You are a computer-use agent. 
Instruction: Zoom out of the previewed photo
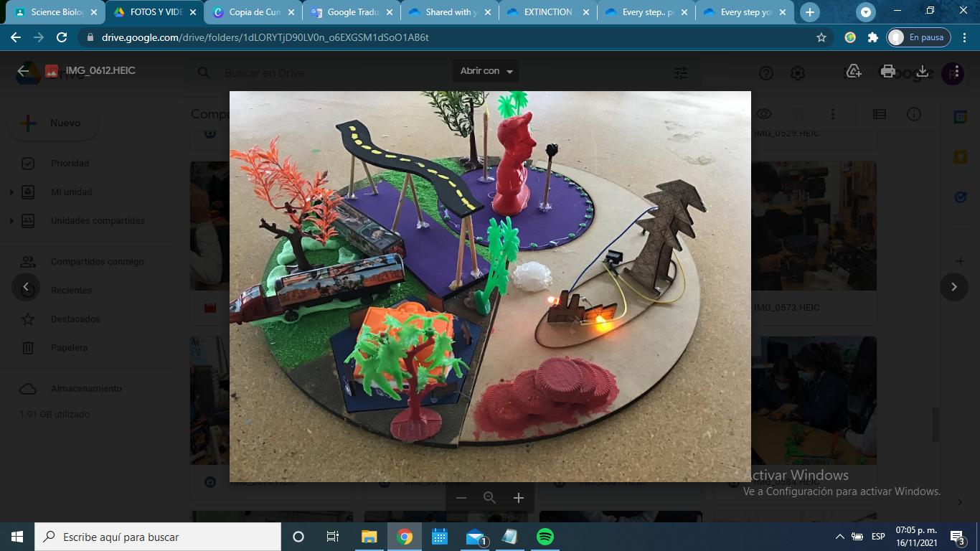pos(461,498)
